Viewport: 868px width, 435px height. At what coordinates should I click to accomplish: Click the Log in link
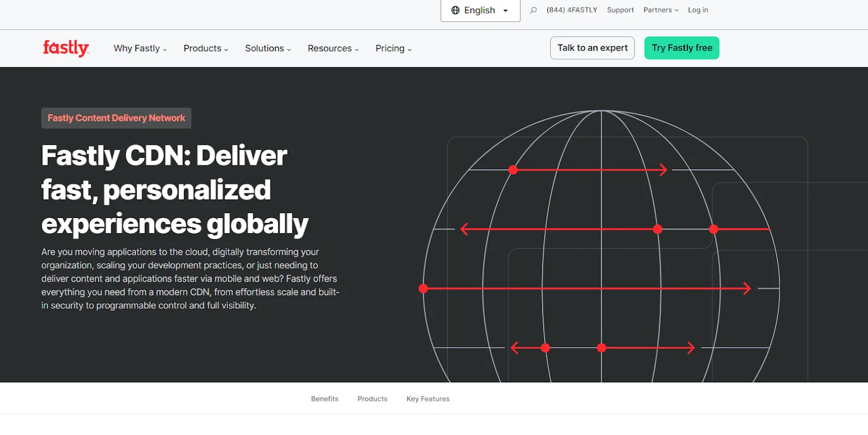point(698,10)
